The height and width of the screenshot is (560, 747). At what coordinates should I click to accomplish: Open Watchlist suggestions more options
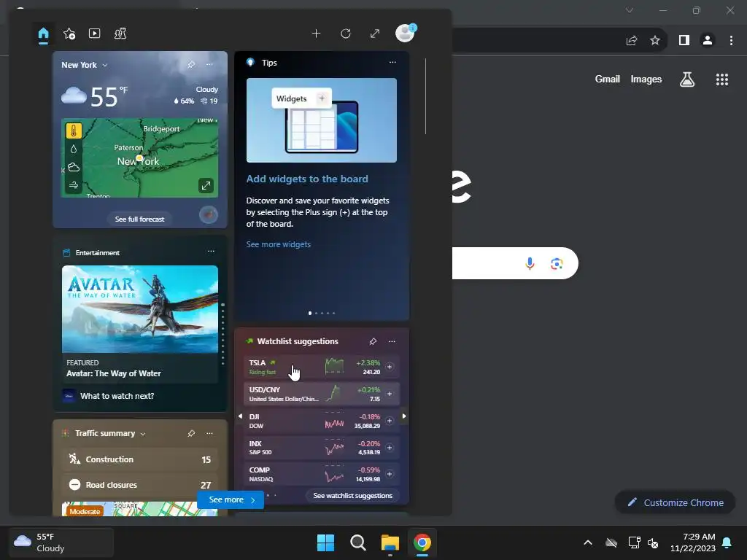(x=392, y=341)
